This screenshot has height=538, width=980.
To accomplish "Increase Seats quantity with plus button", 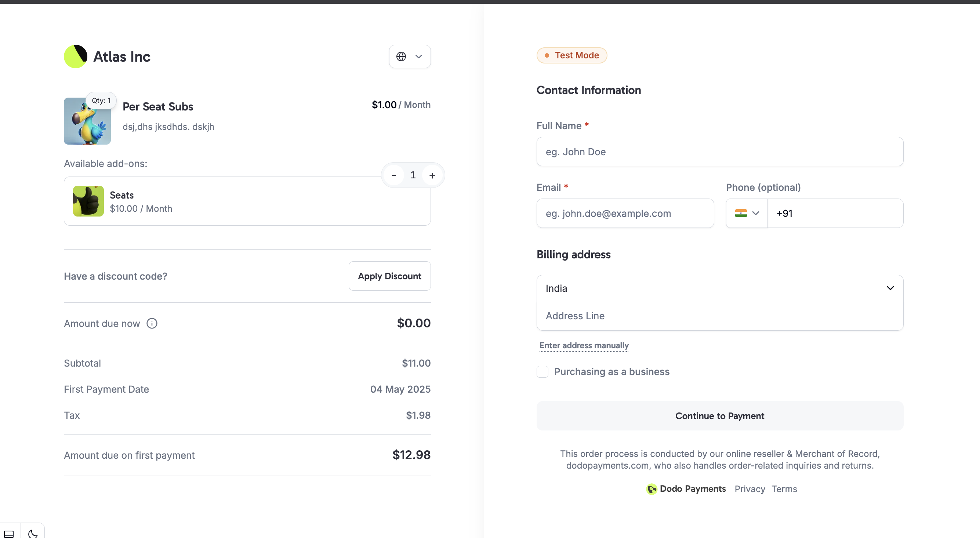I will 432,175.
